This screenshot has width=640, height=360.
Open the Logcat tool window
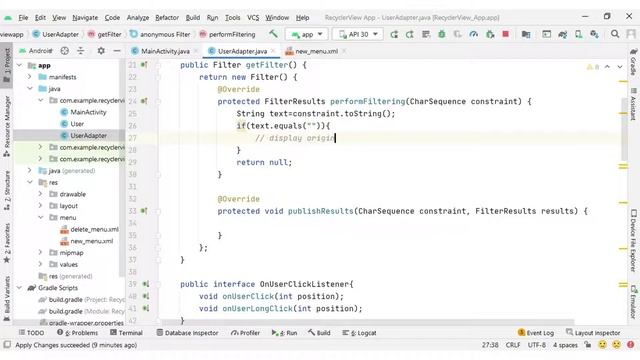coord(359,333)
